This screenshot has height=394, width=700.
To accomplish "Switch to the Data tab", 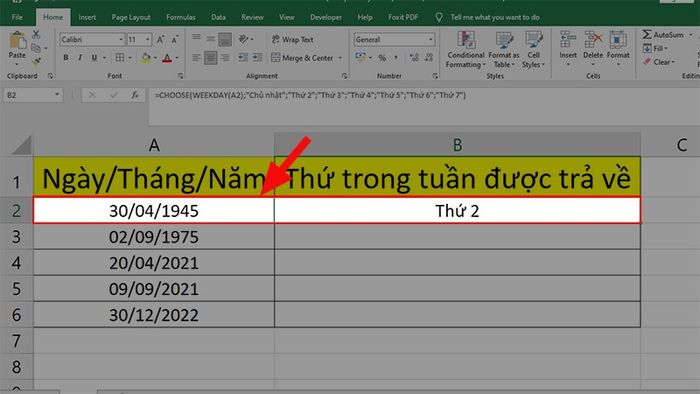I will point(218,17).
